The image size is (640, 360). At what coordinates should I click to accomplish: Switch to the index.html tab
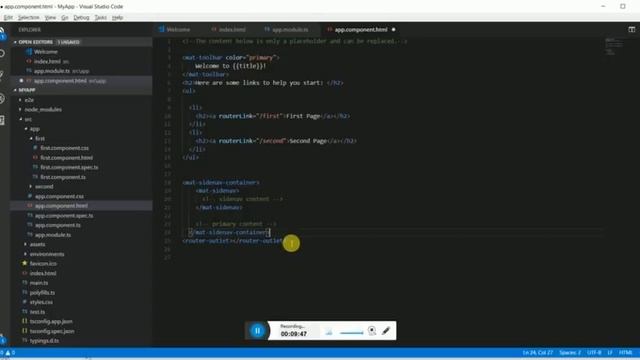232,29
